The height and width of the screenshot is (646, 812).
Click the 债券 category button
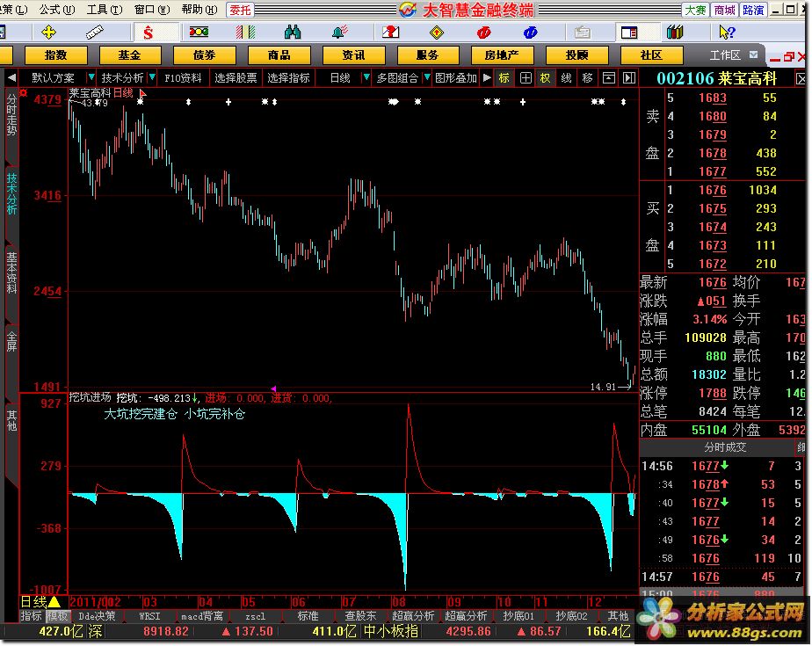coord(205,54)
